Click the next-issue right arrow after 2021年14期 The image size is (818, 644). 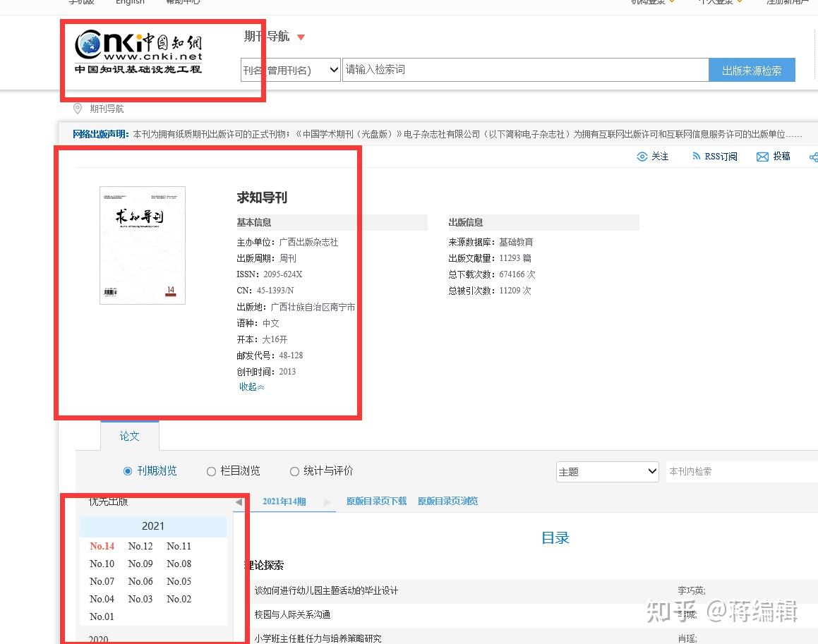coord(327,502)
